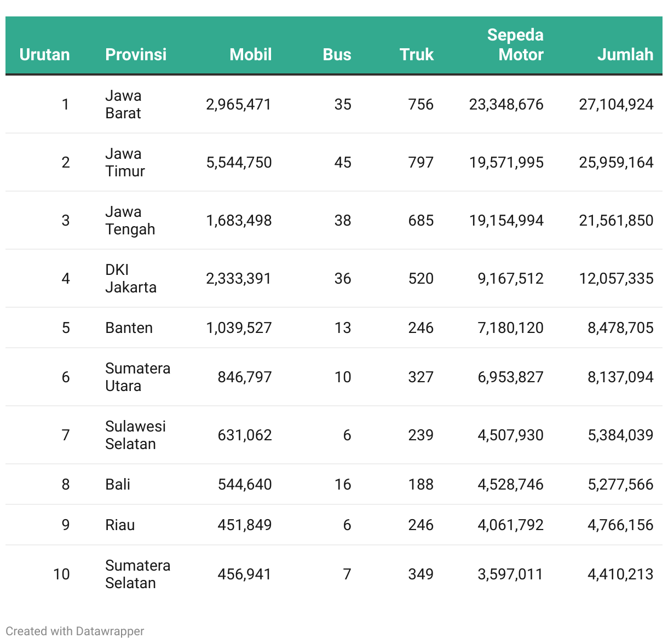Click the Jawa Timur province cell
The image size is (668, 644).
click(x=125, y=163)
